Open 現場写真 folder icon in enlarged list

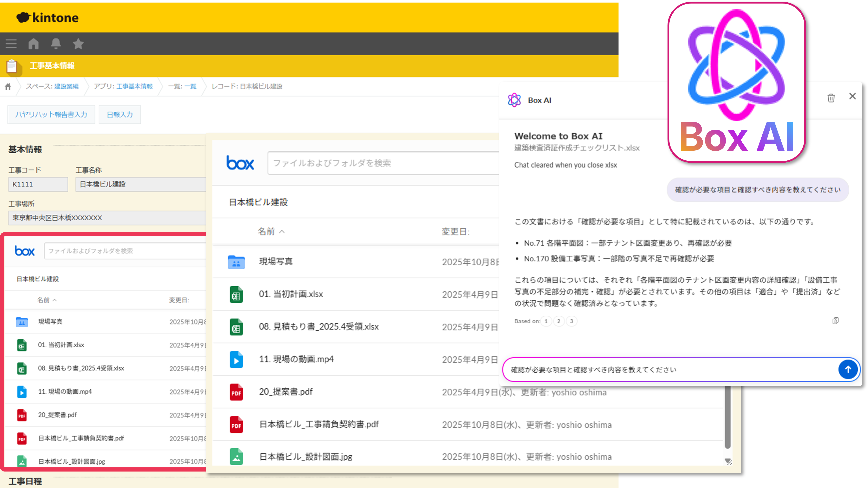click(x=236, y=262)
